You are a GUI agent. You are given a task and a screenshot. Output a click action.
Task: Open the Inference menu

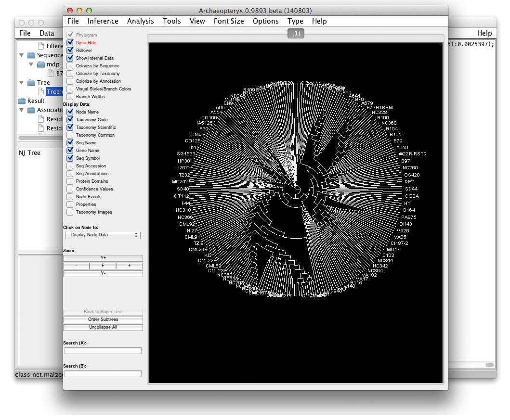[x=103, y=21]
